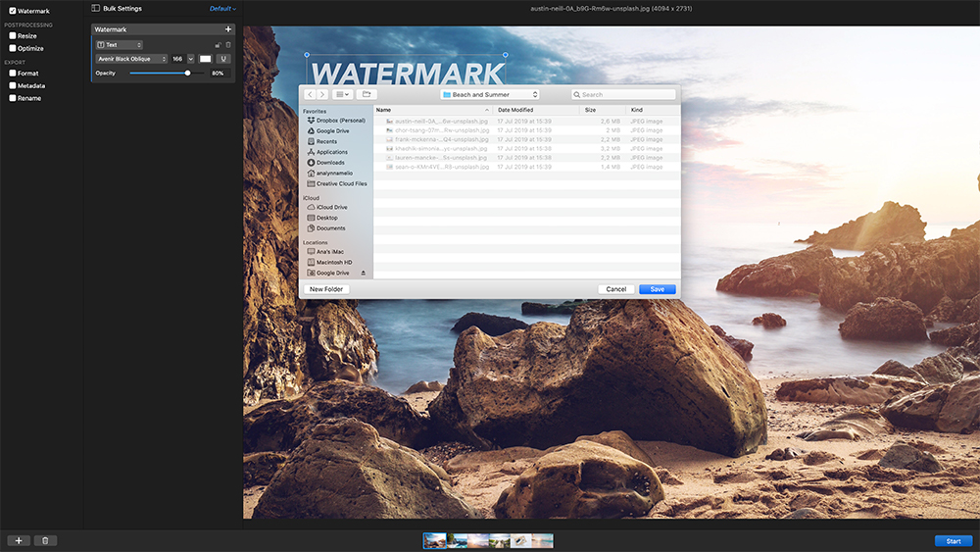Screen dimensions: 980x552
Task: Eject Google Drive volume icon
Action: [x=364, y=273]
